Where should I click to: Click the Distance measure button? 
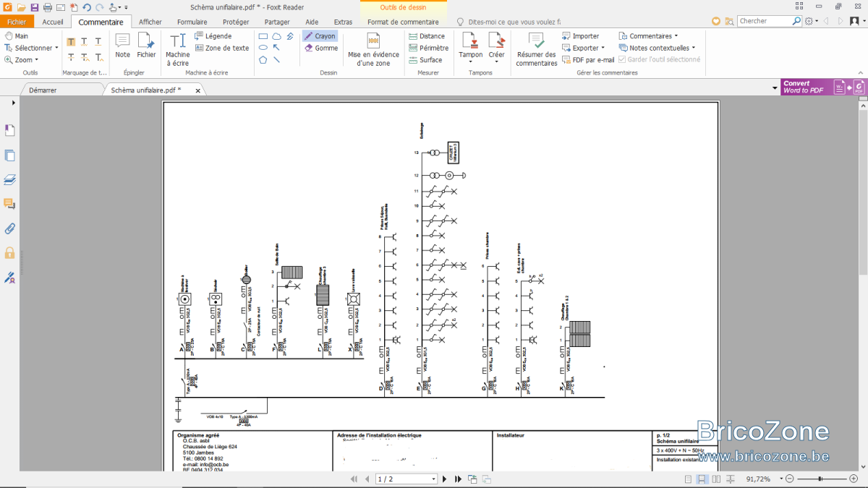coord(426,36)
